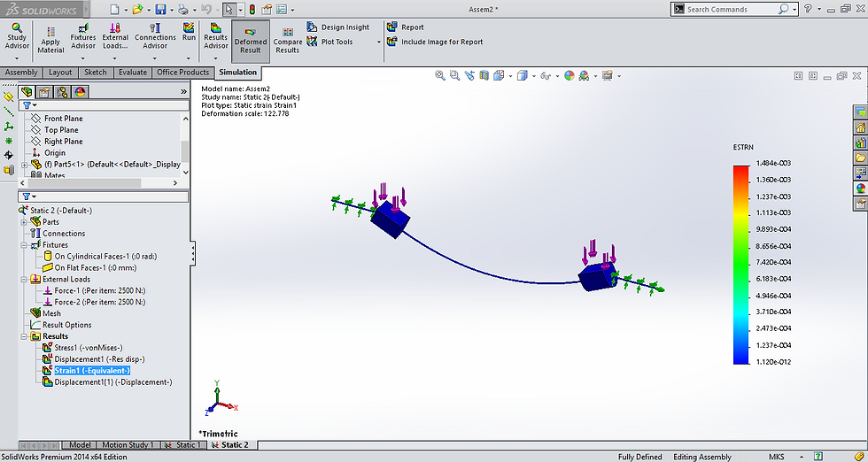Switch to the Layout tab
Image resolution: width=868 pixels, height=462 pixels.
[x=60, y=73]
